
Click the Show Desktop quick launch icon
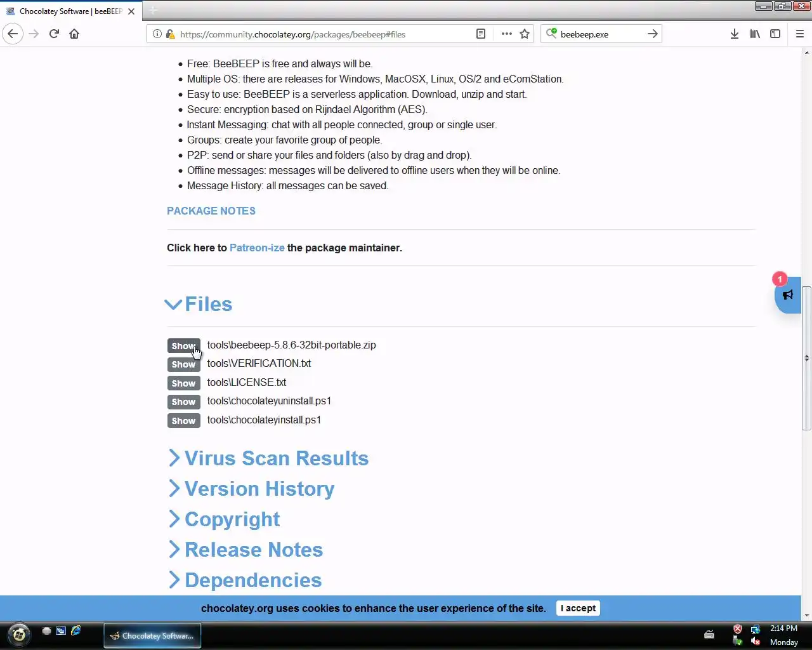(61, 630)
